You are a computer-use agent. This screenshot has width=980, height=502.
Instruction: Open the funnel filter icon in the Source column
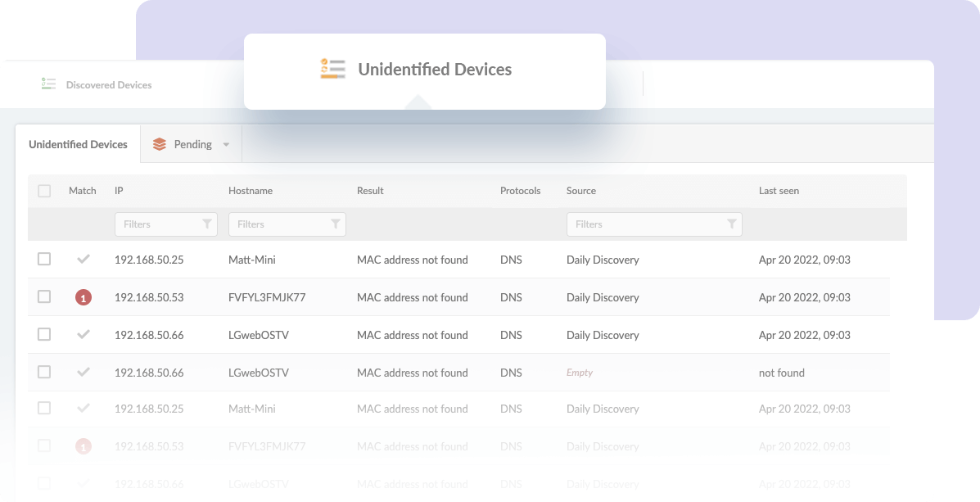tap(731, 224)
